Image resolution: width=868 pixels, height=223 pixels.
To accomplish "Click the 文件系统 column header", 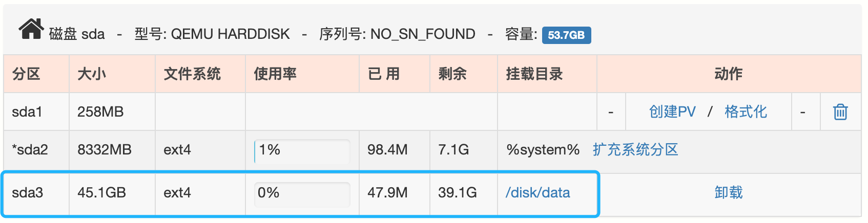I will click(x=192, y=74).
